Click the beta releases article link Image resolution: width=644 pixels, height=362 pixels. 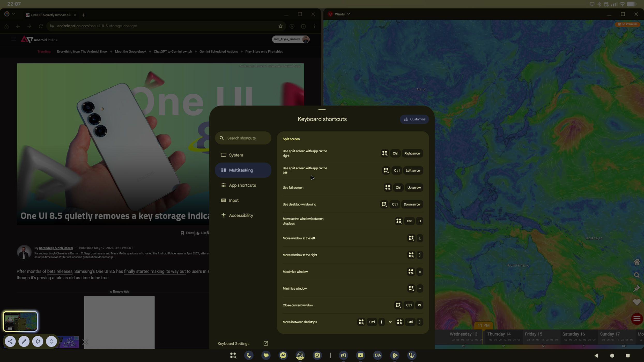point(60,271)
